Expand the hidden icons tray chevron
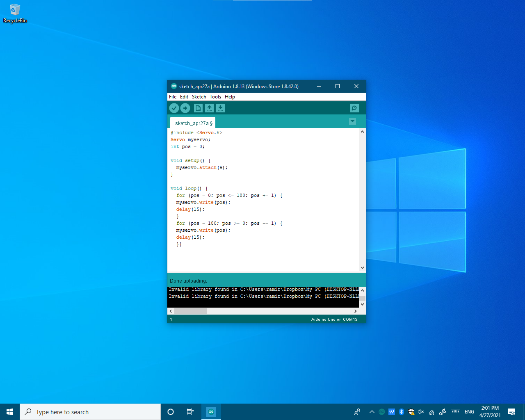This screenshot has height=420, width=525. pyautogui.click(x=371, y=412)
